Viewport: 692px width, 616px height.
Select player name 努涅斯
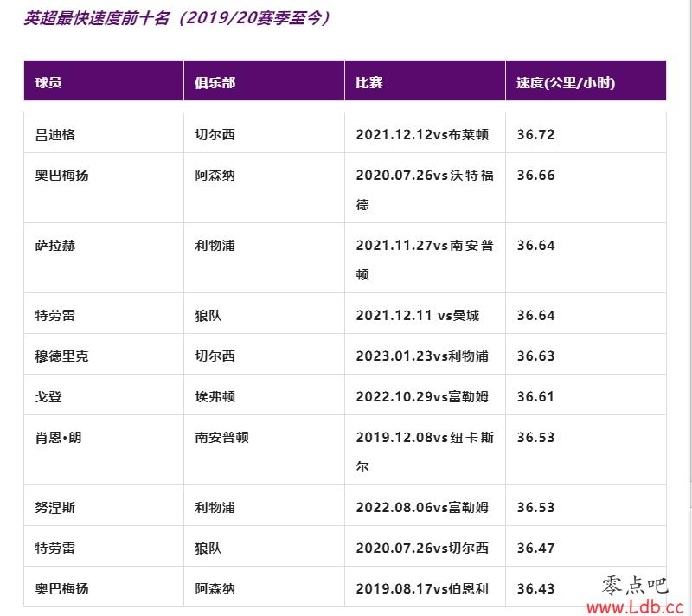55,508
